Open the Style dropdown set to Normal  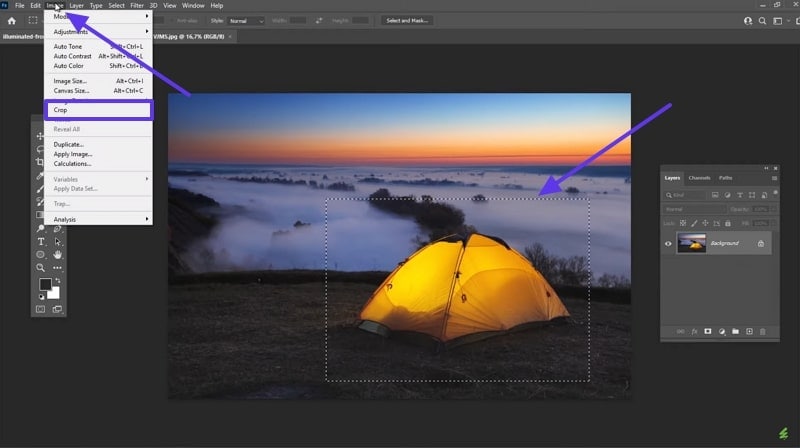[x=246, y=21]
